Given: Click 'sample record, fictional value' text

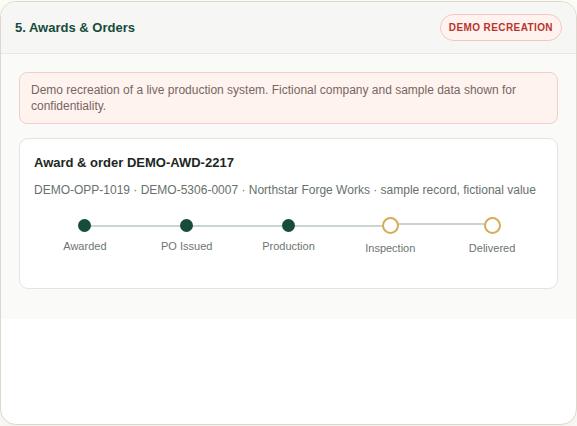Looking at the screenshot, I should pyautogui.click(x=458, y=190).
